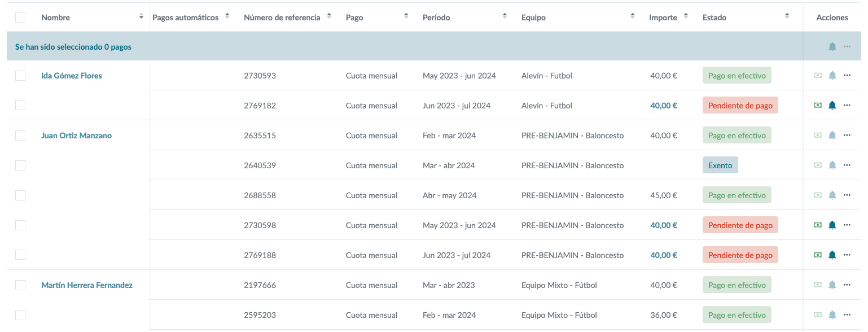
Task: Click bell reminder icon for reference 2769188
Action: [832, 255]
